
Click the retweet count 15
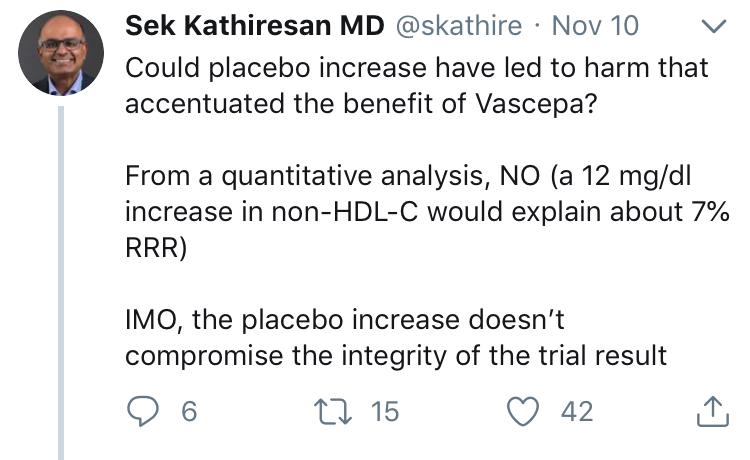pos(385,412)
